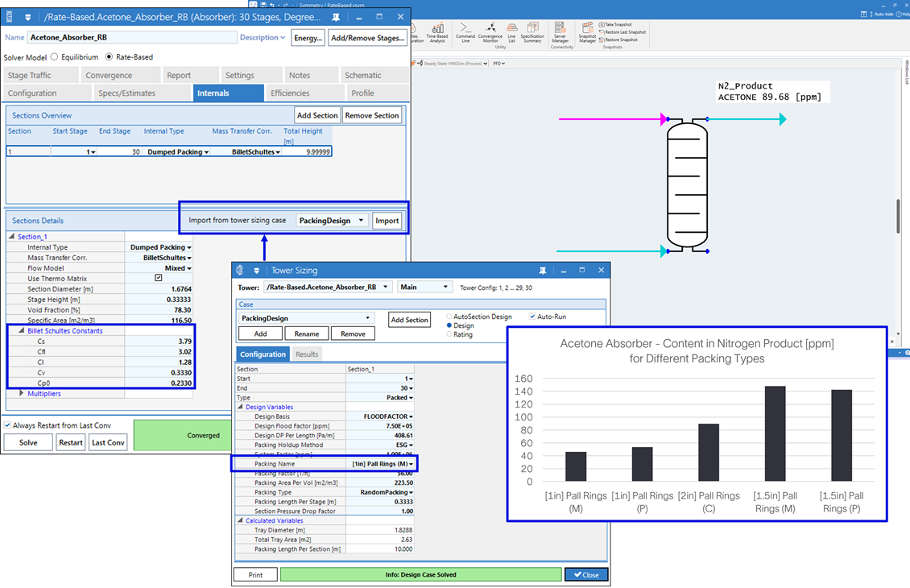The width and height of the screenshot is (910, 588).
Task: Open the Packing Name dropdown
Action: (412, 464)
